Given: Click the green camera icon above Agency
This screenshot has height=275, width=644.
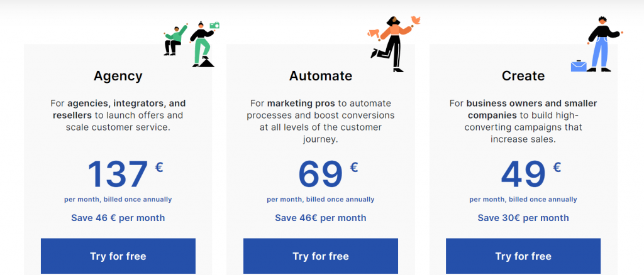Looking at the screenshot, I should click(x=214, y=25).
